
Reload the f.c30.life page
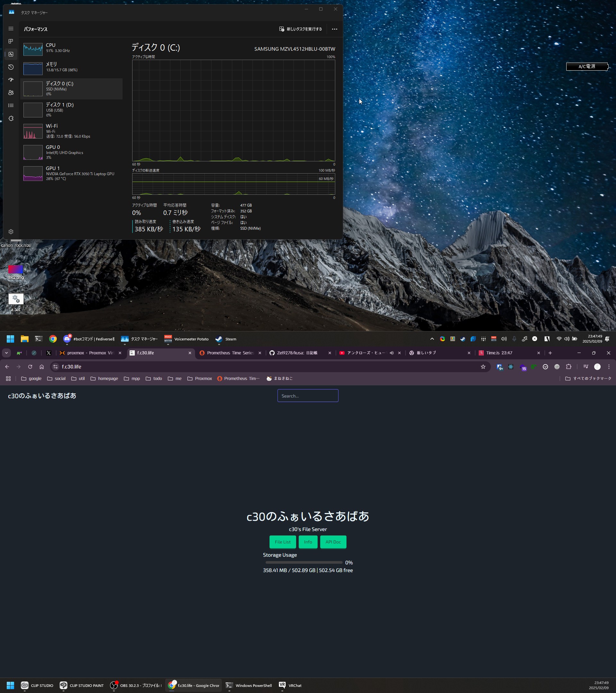(x=30, y=366)
